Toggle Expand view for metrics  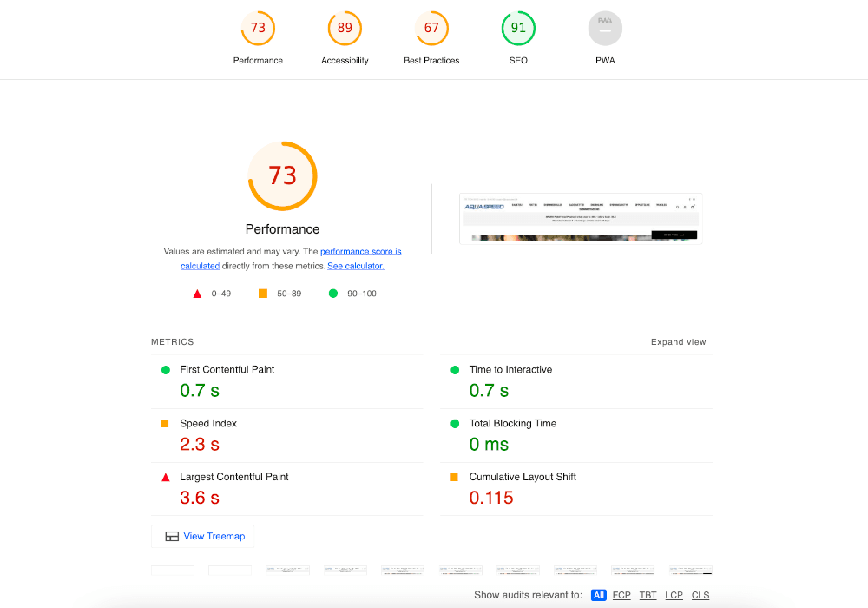(x=678, y=342)
